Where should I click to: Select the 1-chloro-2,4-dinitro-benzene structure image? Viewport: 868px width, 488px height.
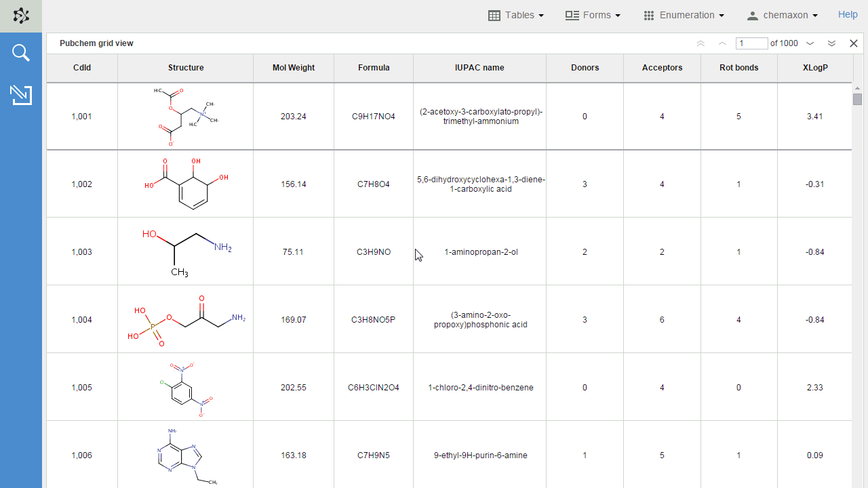185,387
